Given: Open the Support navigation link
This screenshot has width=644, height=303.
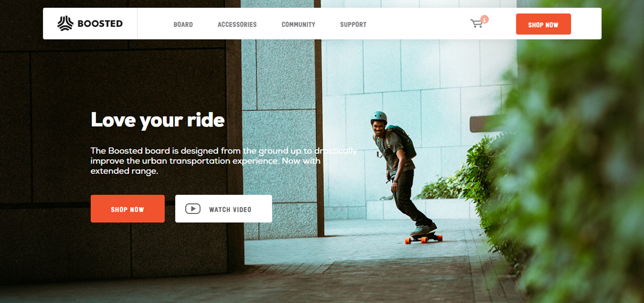Looking at the screenshot, I should (353, 25).
